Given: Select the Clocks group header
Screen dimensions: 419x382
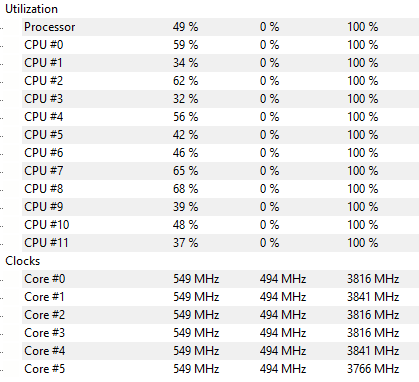Looking at the screenshot, I should click(x=23, y=261).
